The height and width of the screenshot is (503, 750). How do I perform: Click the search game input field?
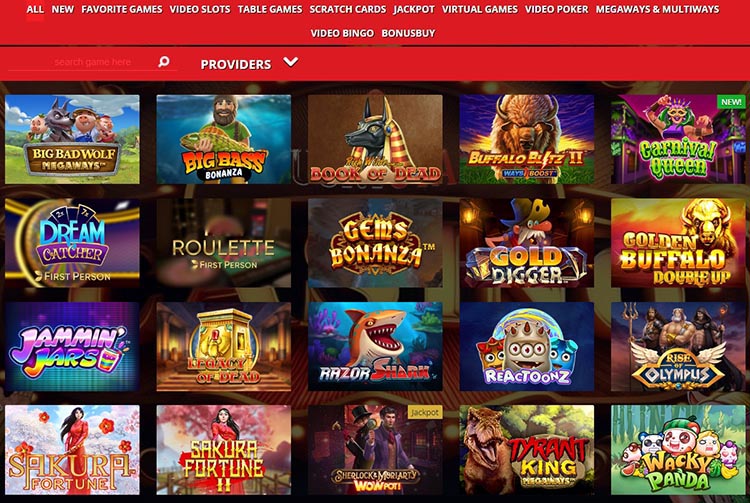pyautogui.click(x=93, y=62)
